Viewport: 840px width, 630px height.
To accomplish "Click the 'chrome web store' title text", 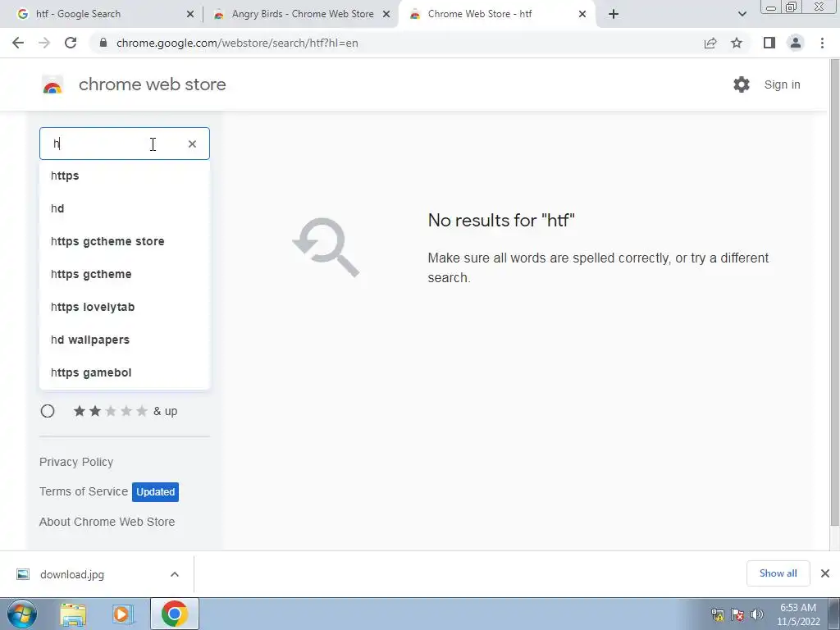I will tap(152, 84).
